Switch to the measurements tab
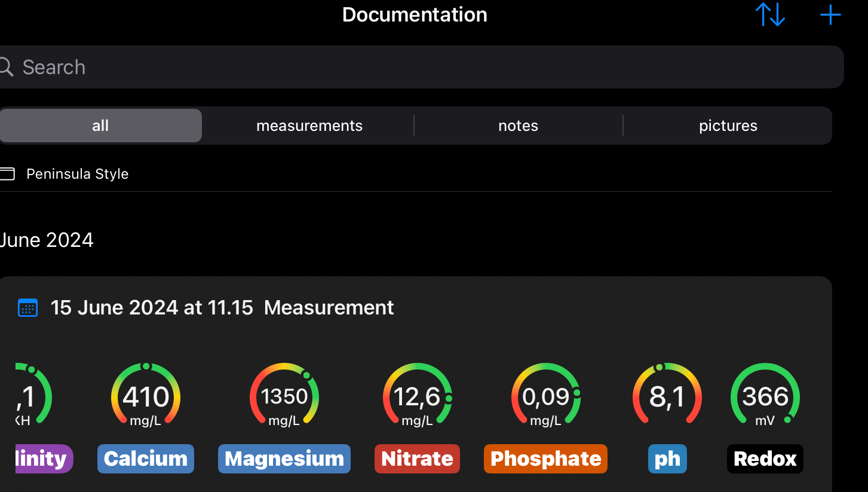The width and height of the screenshot is (868, 492). pyautogui.click(x=309, y=126)
